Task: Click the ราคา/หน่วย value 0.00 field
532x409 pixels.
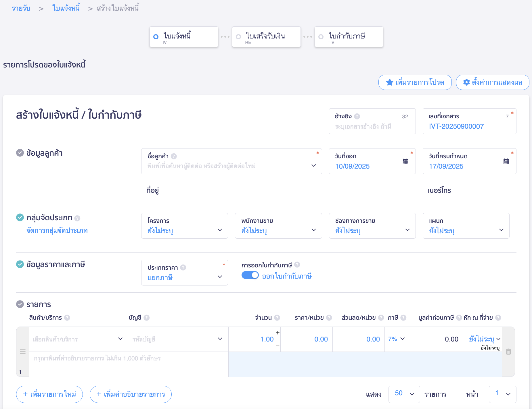Action: 307,339
